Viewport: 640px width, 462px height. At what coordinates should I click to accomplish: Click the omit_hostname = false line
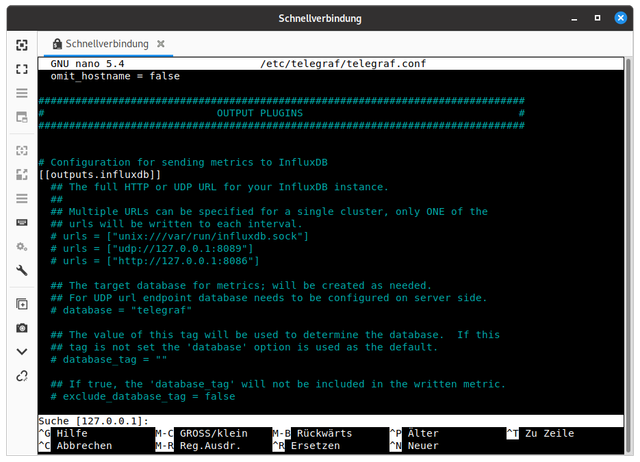click(115, 76)
